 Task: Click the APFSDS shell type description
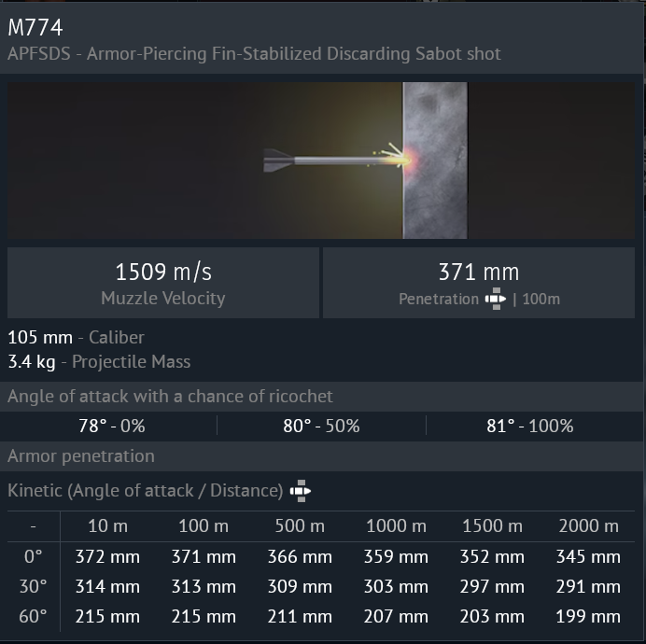(x=254, y=53)
